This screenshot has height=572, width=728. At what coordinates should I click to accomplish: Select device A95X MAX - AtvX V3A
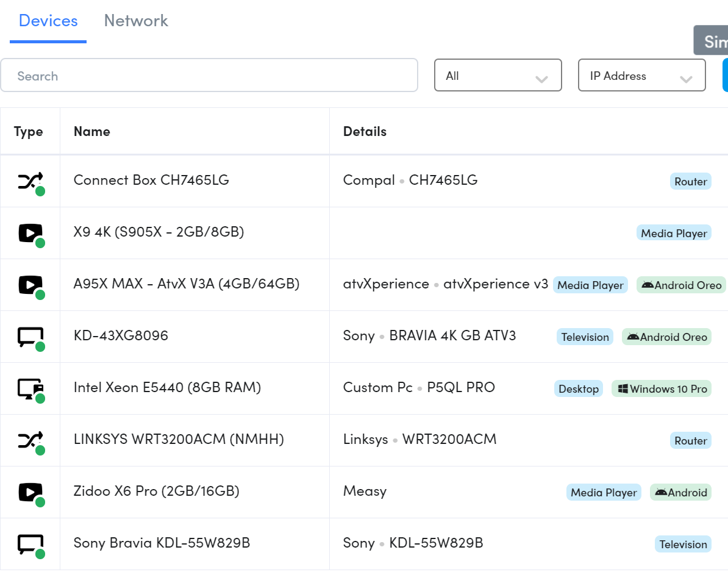click(187, 284)
